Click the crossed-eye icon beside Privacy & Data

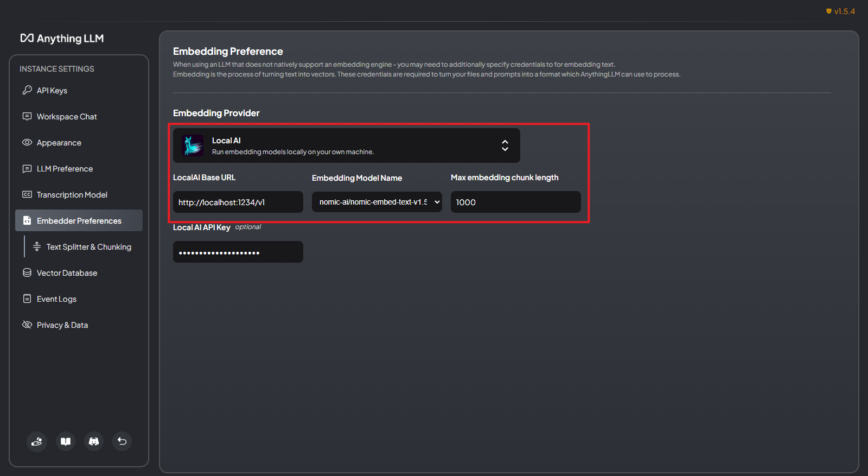click(27, 325)
